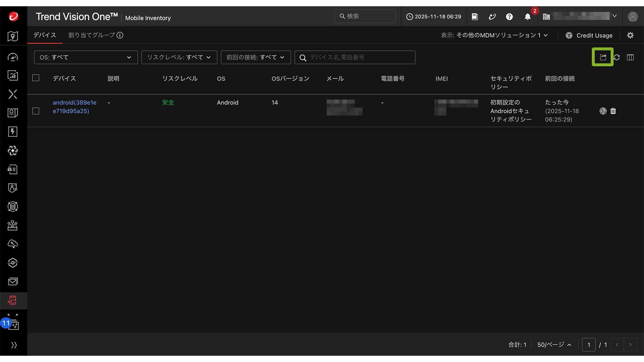Select the デバイス tab
644x362 pixels.
point(45,35)
